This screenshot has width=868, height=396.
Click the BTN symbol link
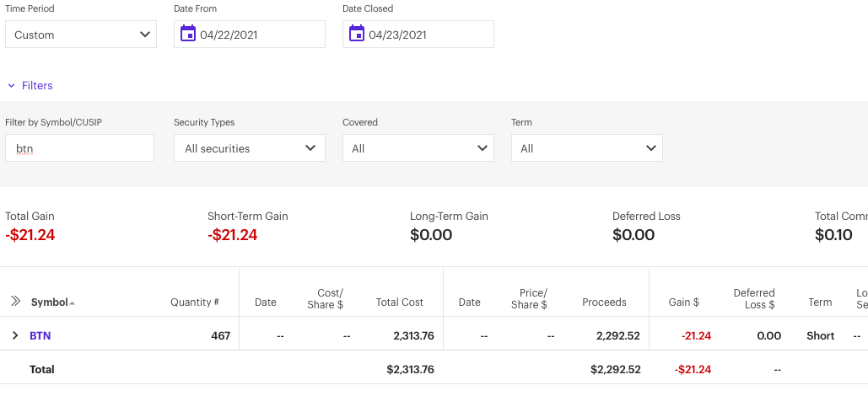pos(40,335)
